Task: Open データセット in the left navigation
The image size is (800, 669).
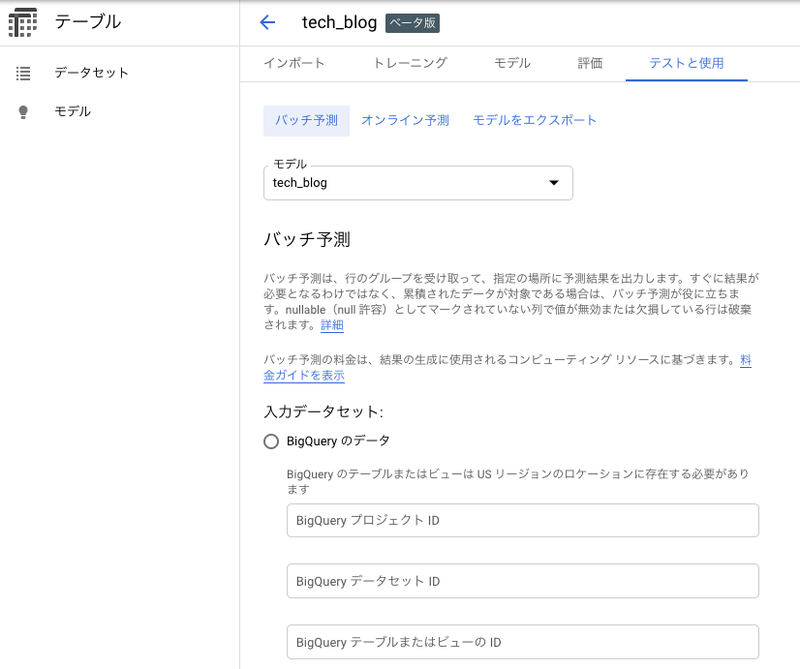Action: (x=91, y=73)
